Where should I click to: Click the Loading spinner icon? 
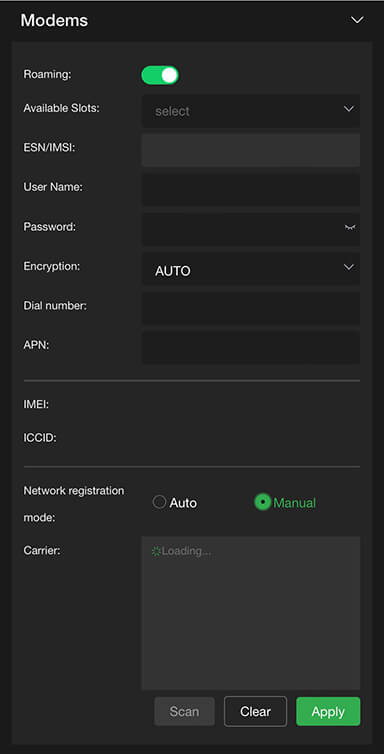click(x=156, y=551)
